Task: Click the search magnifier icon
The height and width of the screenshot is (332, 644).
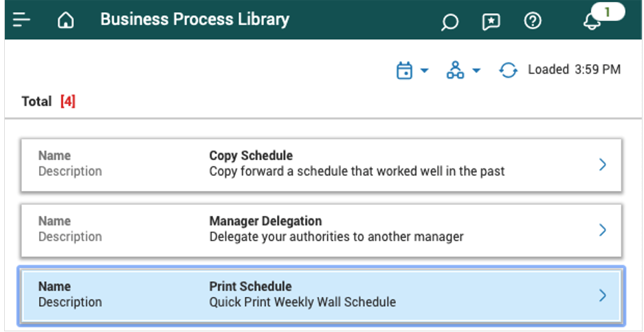Action: pyautogui.click(x=449, y=22)
